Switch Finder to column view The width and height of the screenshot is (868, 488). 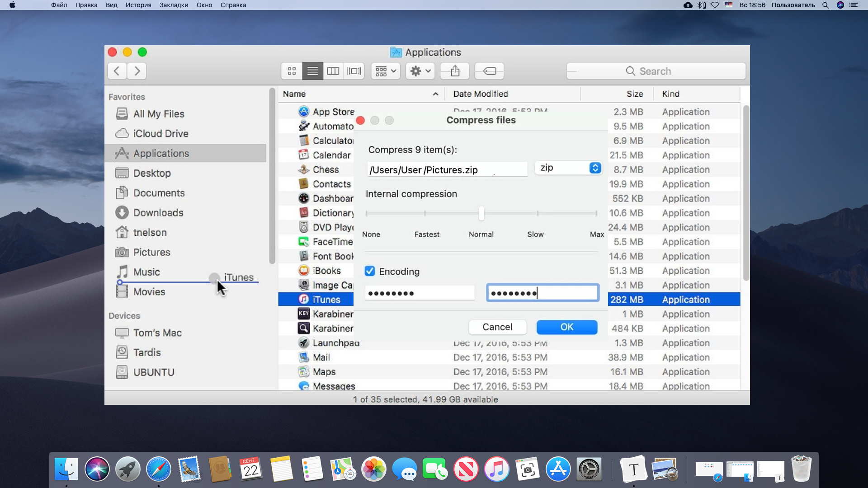click(x=333, y=71)
